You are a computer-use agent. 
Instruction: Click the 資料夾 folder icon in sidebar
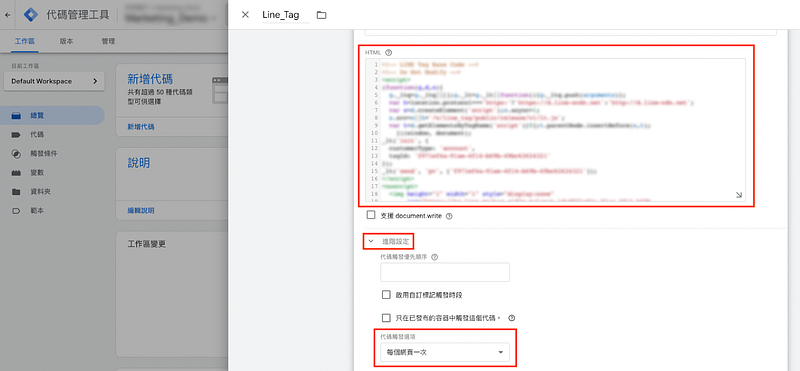coord(16,192)
